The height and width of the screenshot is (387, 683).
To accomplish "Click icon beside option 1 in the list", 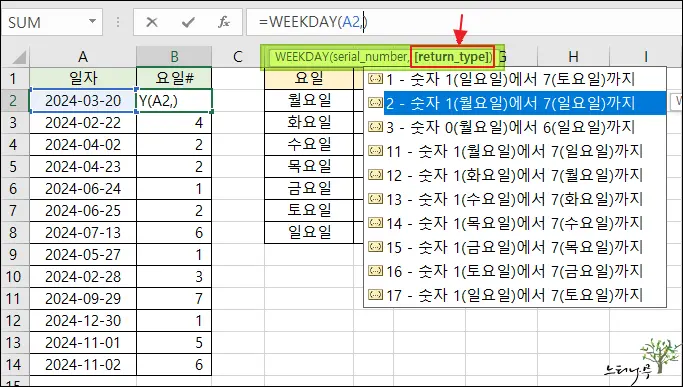I will click(x=375, y=78).
